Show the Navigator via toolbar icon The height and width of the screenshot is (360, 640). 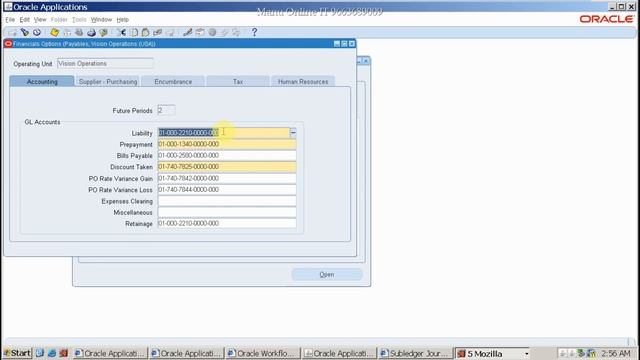coord(37,32)
